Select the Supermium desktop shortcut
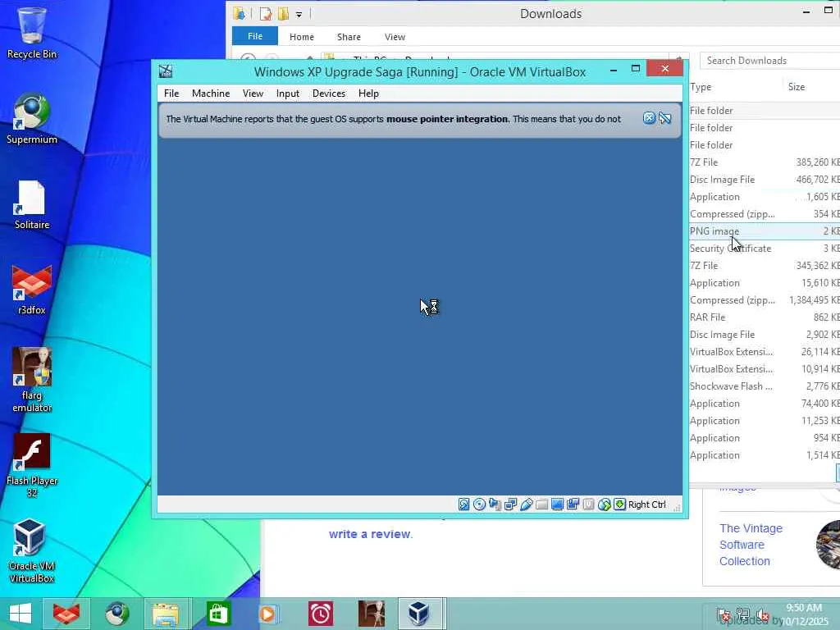The image size is (840, 630). point(32,119)
